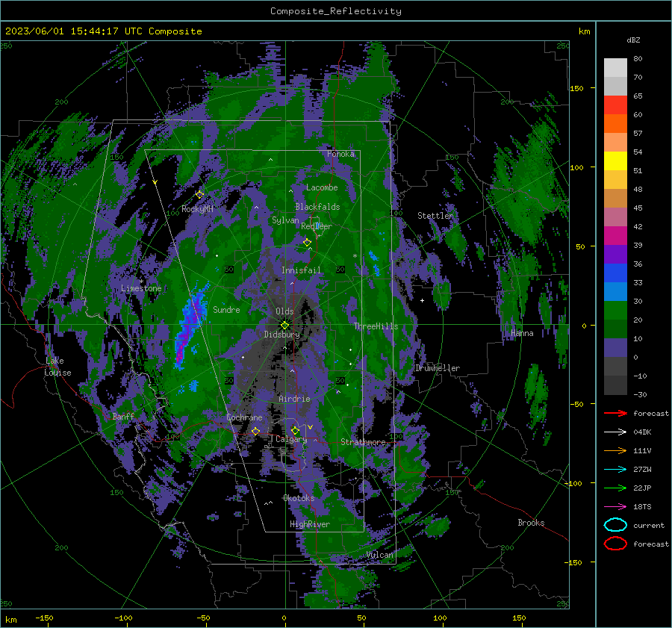Click the red 'forecast' ellipse legend icon
Screen dimensions: 672x628
615,544
